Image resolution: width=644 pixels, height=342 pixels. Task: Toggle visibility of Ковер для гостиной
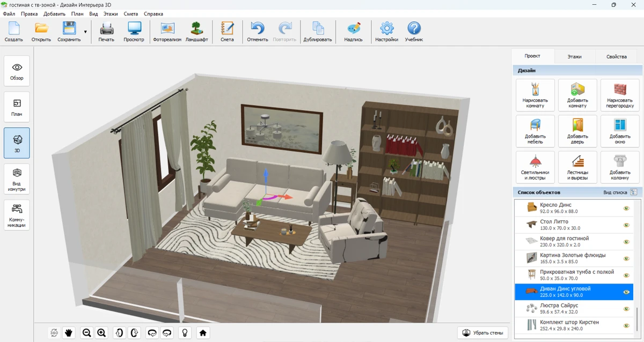tap(626, 242)
